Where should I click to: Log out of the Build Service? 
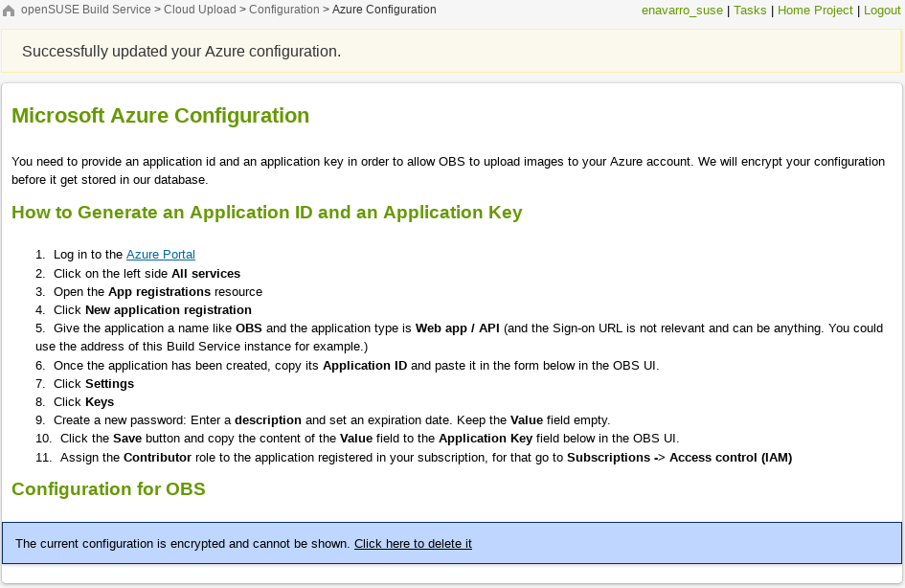coord(882,10)
